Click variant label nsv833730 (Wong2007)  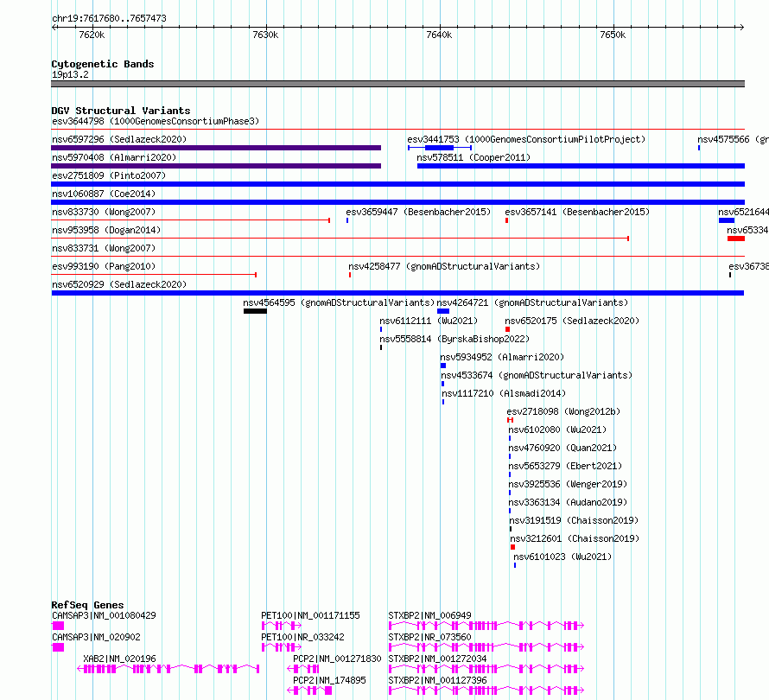click(104, 212)
